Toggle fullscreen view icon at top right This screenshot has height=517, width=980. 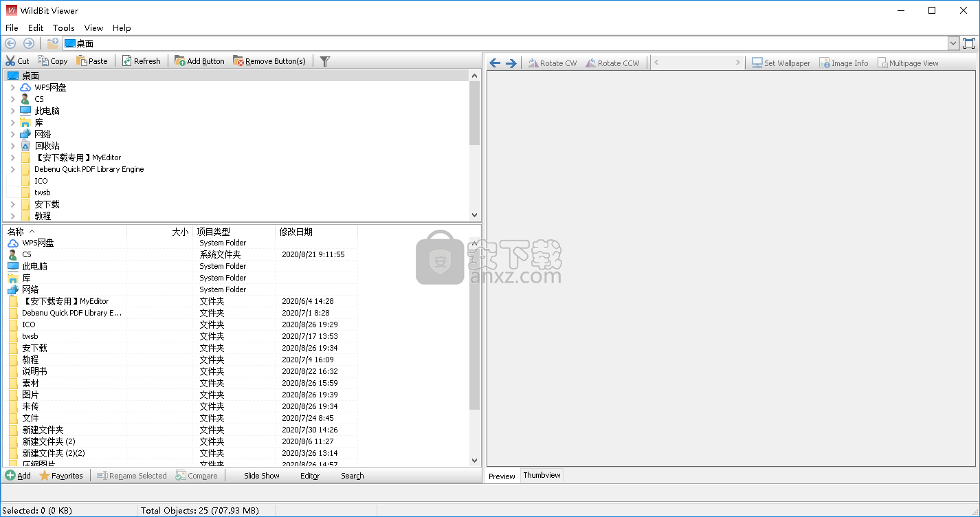click(x=969, y=43)
